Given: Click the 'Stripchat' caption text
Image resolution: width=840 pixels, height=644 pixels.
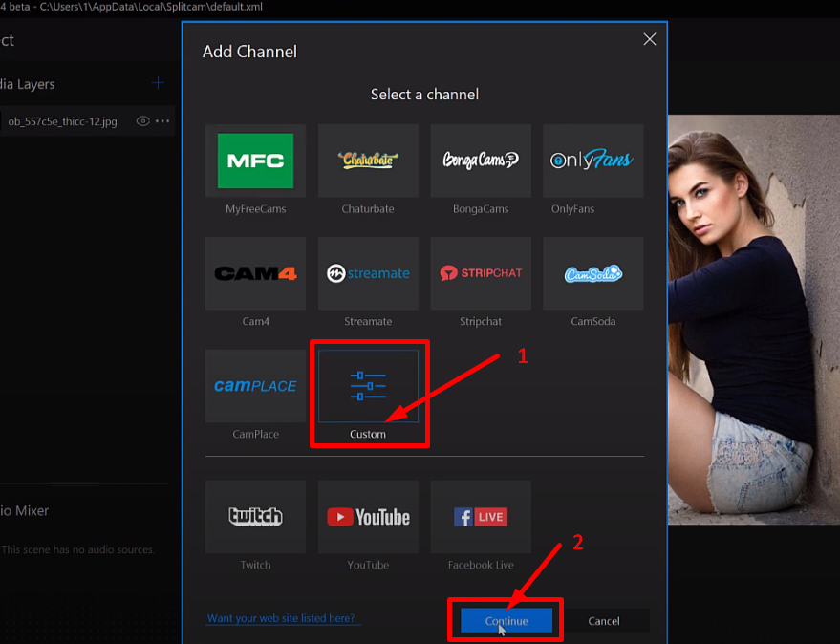Looking at the screenshot, I should pos(481,321).
